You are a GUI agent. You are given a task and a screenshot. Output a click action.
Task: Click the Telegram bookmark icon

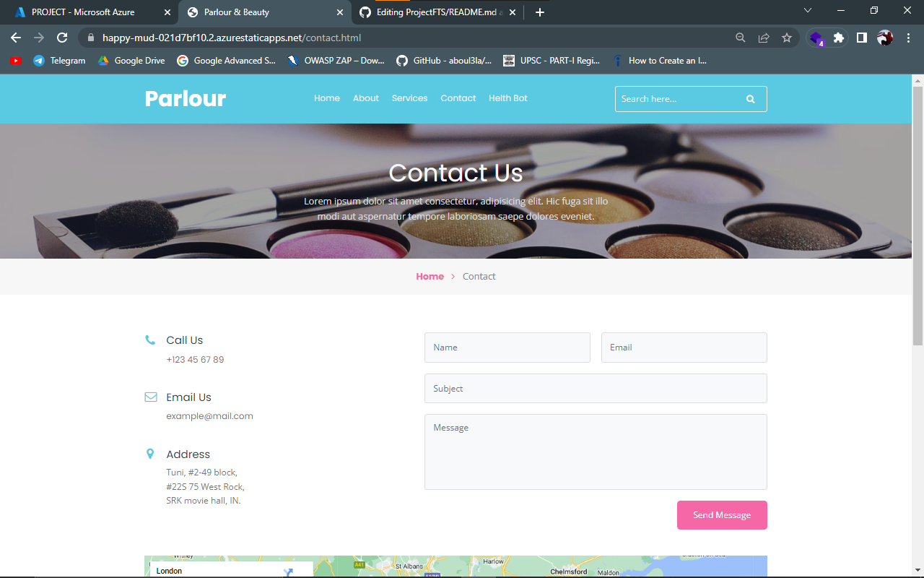point(38,61)
